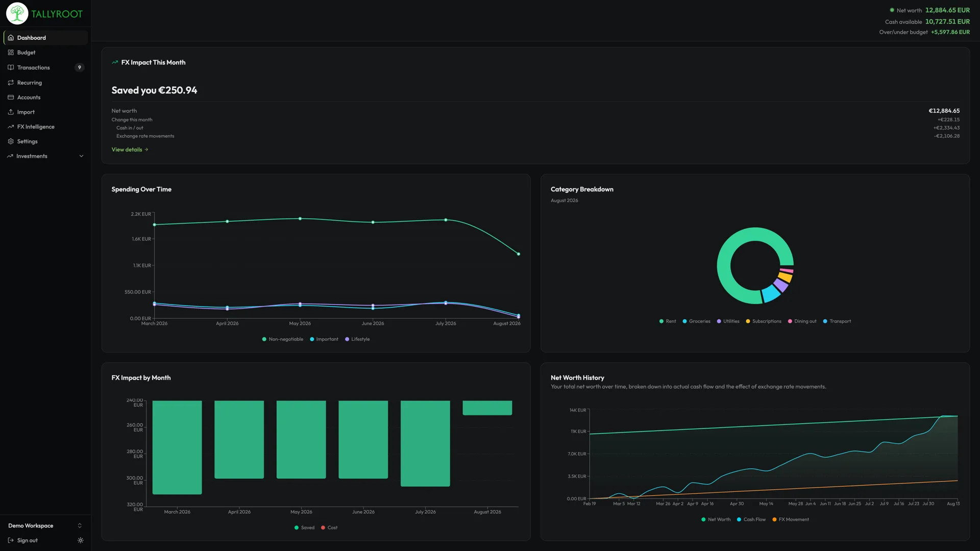Click the Investments trend icon
980x551 pixels.
point(10,156)
